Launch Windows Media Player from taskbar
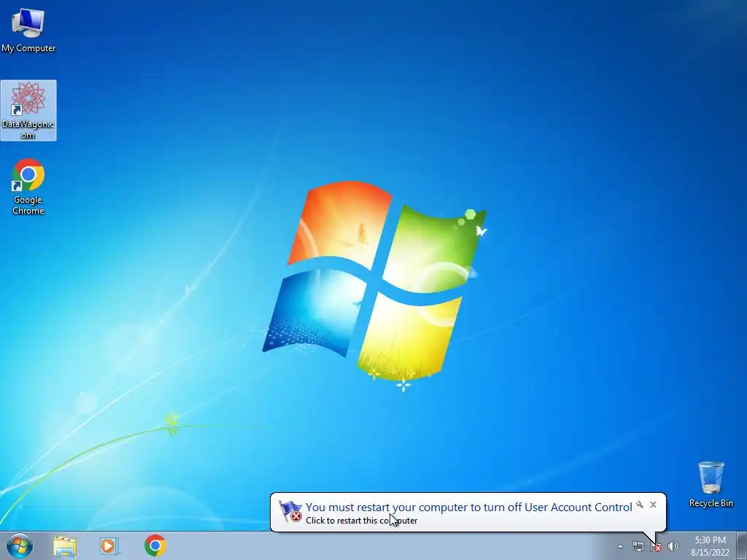 pyautogui.click(x=109, y=545)
